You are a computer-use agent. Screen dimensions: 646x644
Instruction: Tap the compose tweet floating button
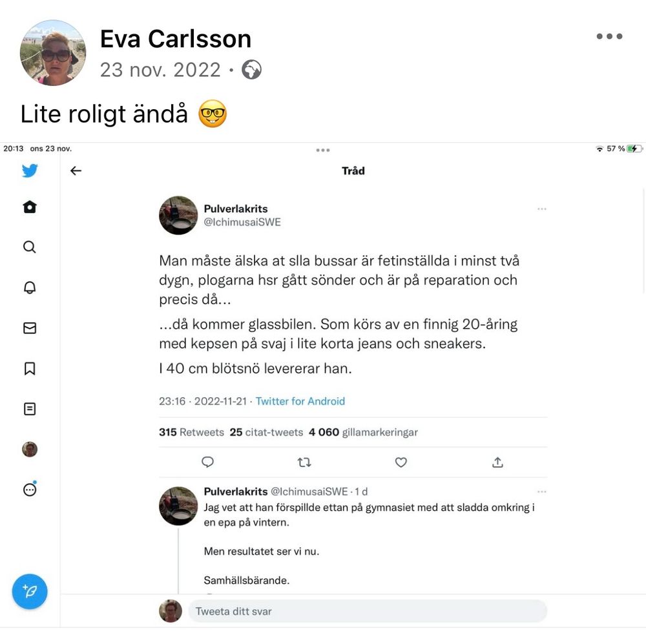tap(30, 591)
